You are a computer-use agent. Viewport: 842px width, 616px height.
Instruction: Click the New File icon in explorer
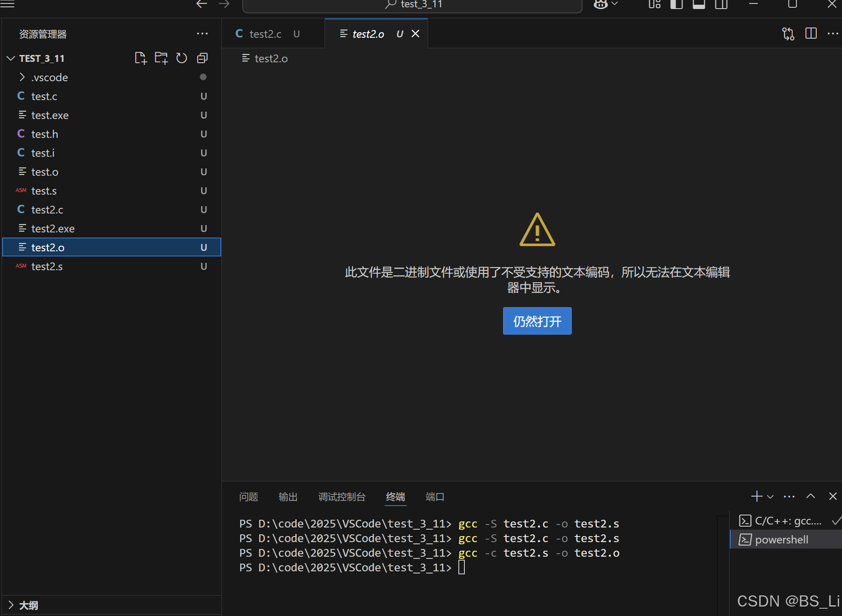click(140, 58)
